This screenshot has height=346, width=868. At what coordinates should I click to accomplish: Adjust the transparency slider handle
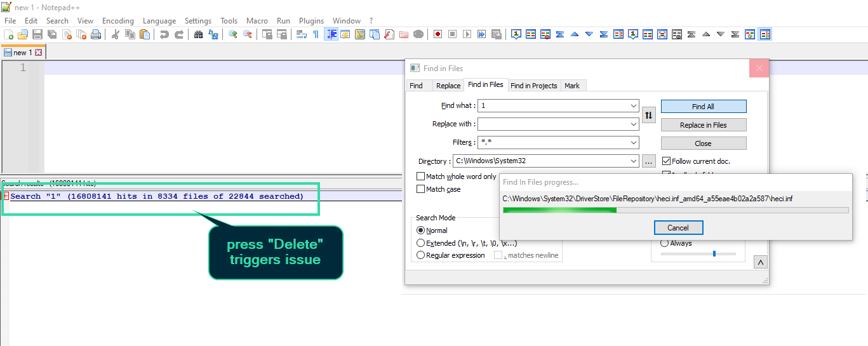pos(714,254)
